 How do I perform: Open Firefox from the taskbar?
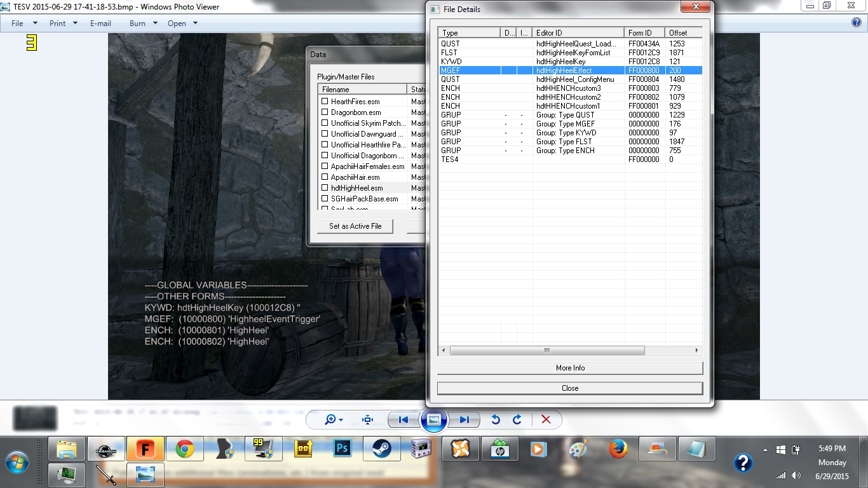click(618, 449)
